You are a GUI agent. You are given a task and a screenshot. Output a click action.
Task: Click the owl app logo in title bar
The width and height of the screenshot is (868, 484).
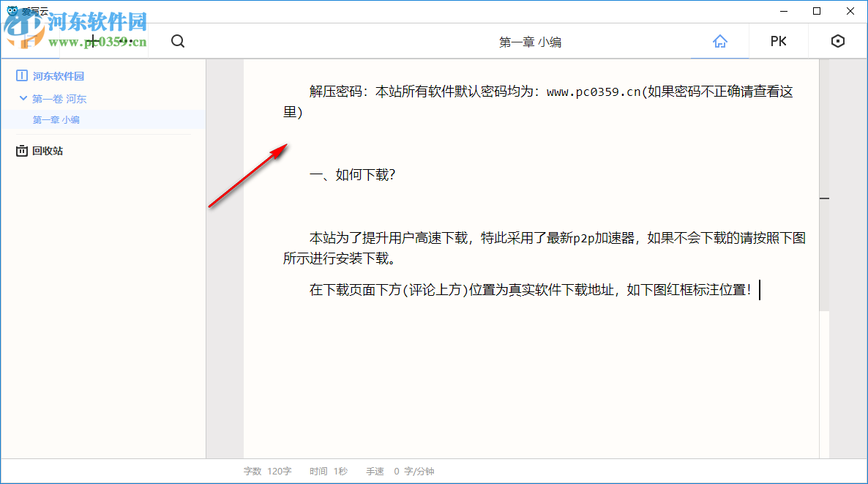pyautogui.click(x=10, y=11)
